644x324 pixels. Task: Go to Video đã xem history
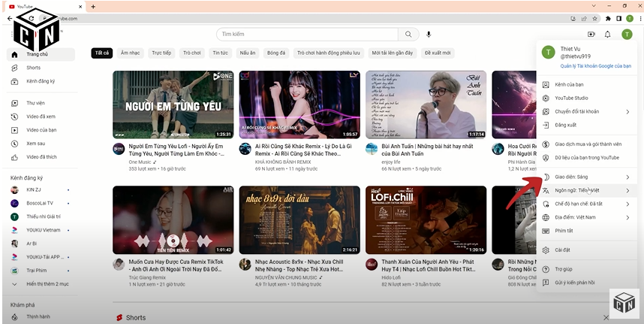coord(41,117)
